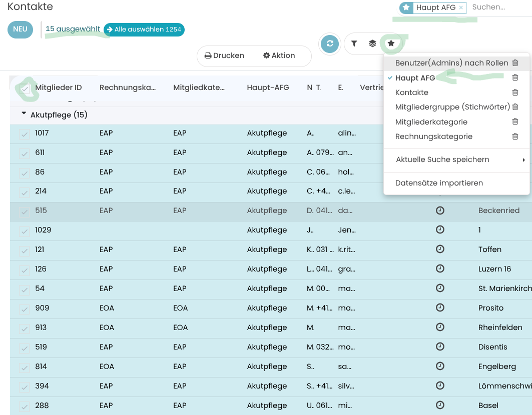Viewport: 532px width, 415px height.
Task: Open the Group By layers menu
Action: click(x=372, y=43)
